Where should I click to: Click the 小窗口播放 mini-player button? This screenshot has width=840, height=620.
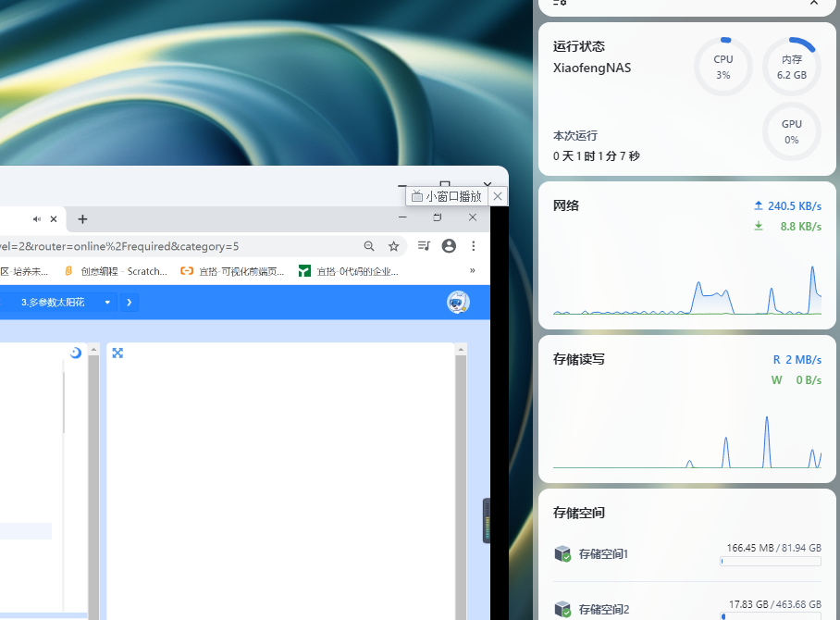[448, 196]
